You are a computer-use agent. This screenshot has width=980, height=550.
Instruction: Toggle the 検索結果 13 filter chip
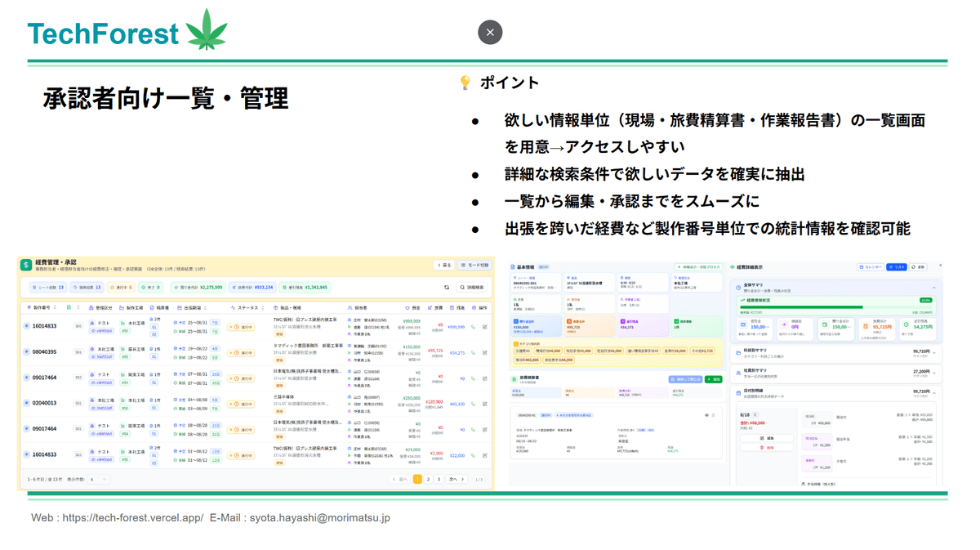pyautogui.click(x=87, y=285)
